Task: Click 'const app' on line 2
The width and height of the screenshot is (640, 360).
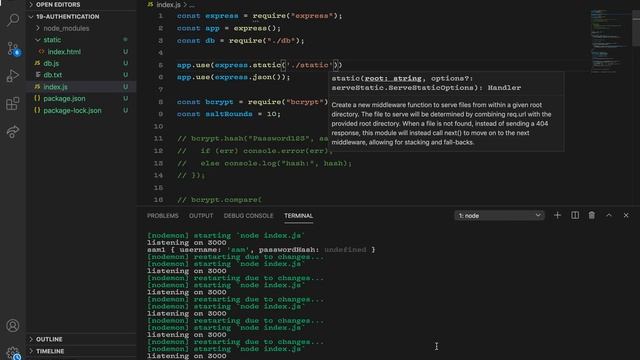Action: [198, 28]
